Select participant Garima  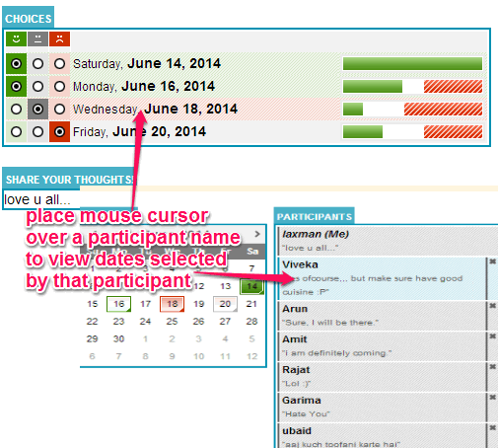[x=382, y=407]
